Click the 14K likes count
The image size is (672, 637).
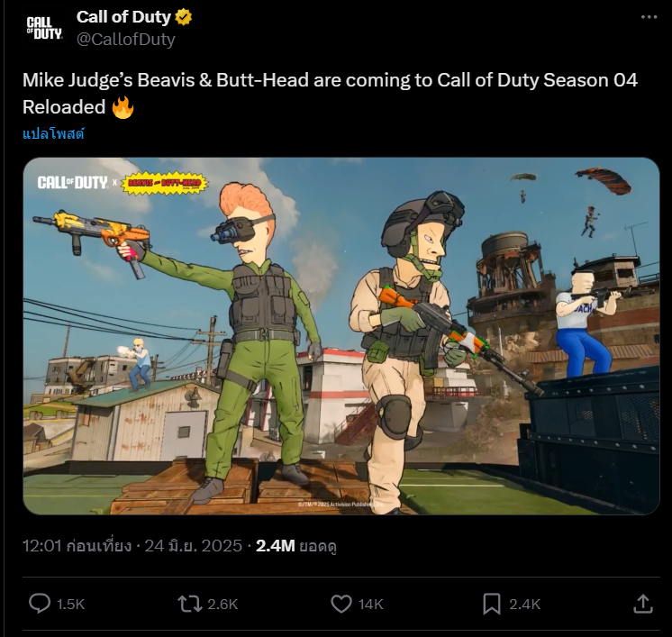[x=371, y=604]
